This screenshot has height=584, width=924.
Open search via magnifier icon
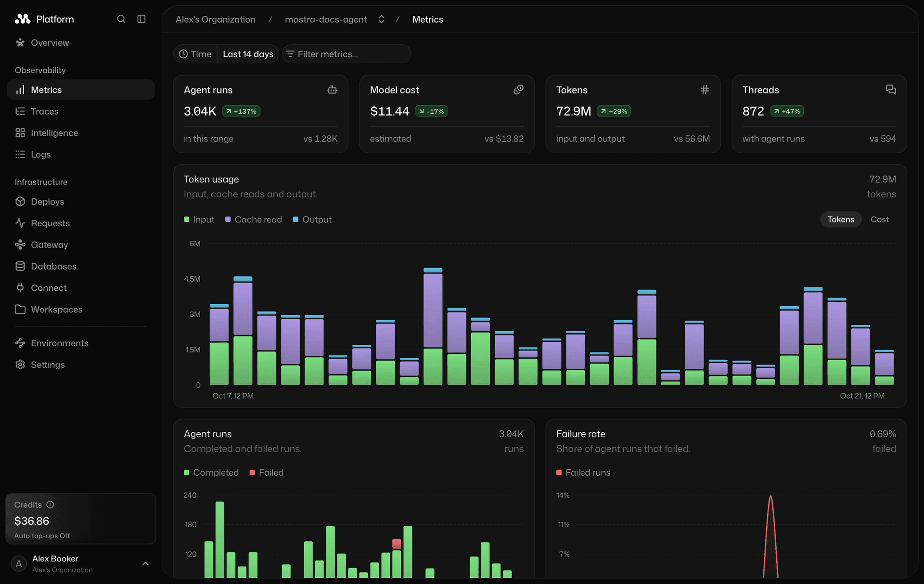(x=121, y=19)
